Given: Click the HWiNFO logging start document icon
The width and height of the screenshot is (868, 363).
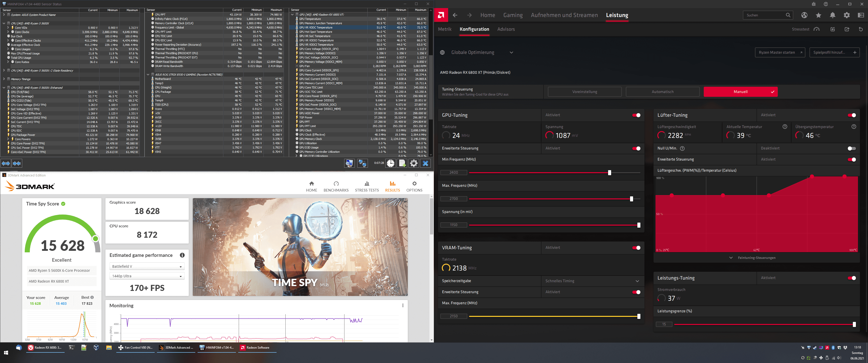Looking at the screenshot, I should coord(402,163).
